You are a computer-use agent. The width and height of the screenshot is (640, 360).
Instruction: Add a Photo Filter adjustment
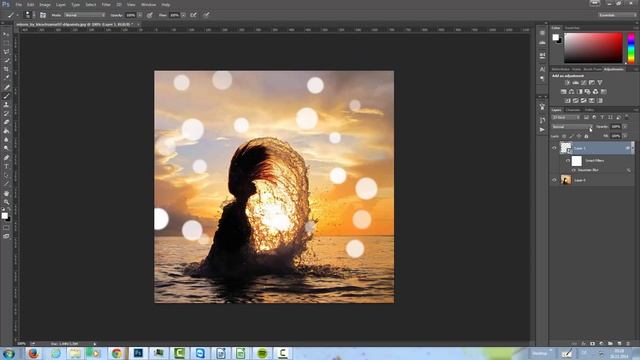coord(587,92)
